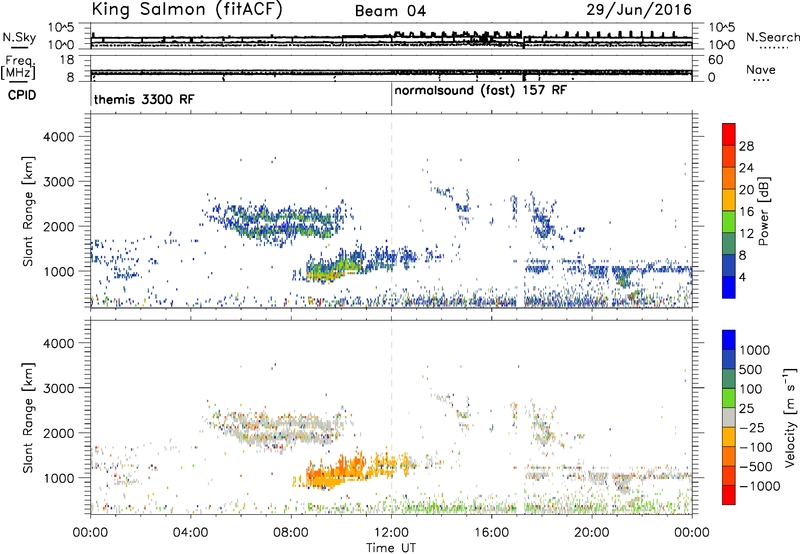Click the blue top segment of Velocity colorbar

click(729, 340)
